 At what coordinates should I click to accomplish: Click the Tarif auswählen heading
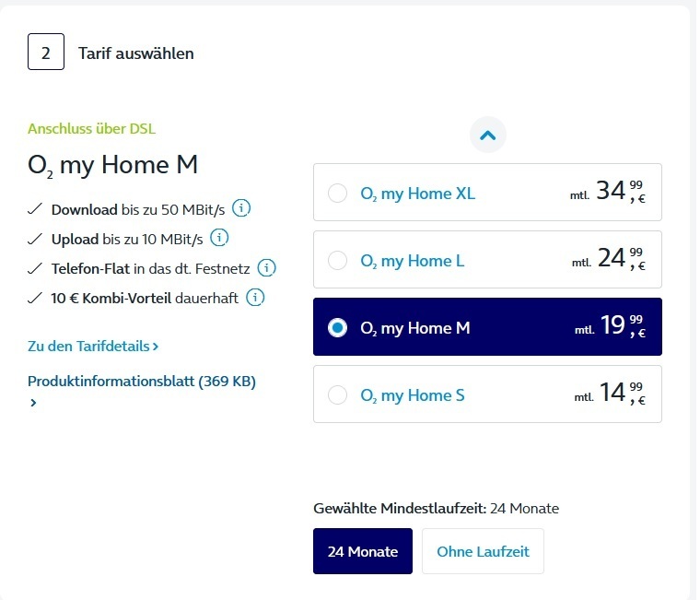tap(136, 53)
